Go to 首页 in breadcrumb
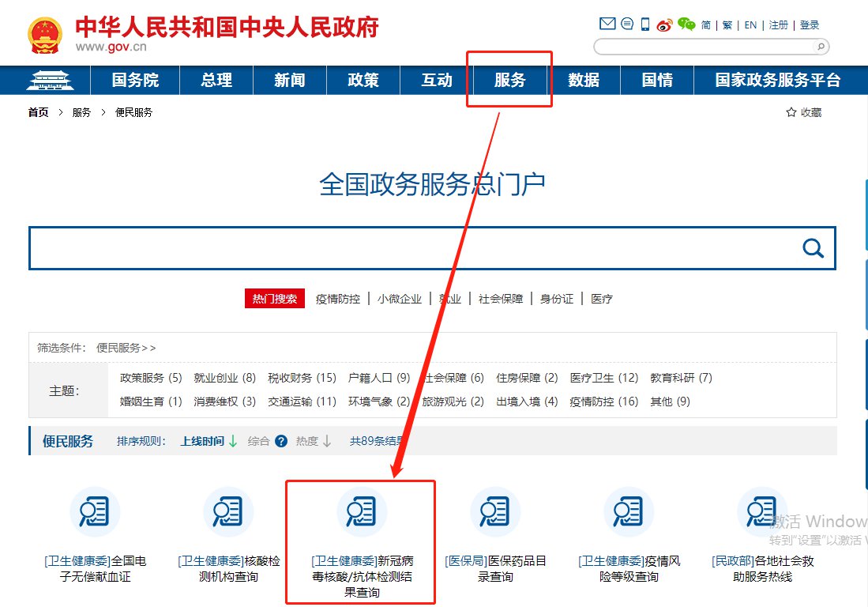Screen dimensions: 868x607 tap(38, 112)
